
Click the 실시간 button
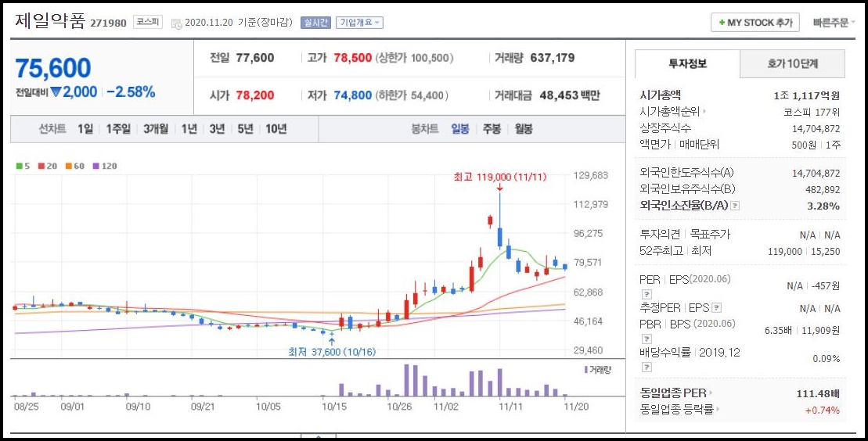(x=315, y=23)
